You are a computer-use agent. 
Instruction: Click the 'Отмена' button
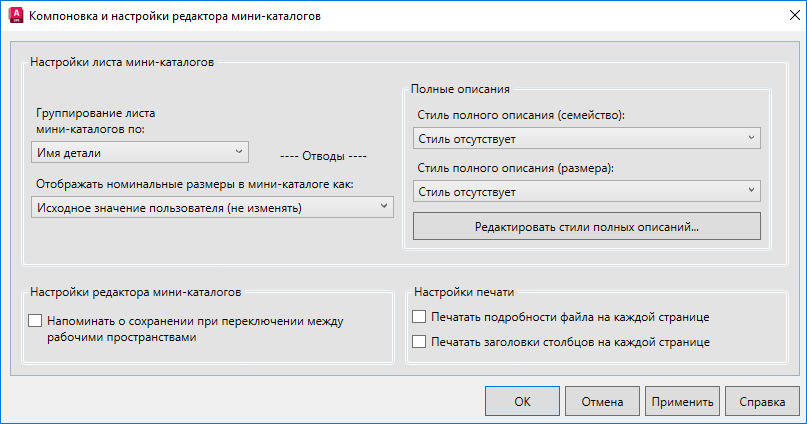click(x=602, y=402)
